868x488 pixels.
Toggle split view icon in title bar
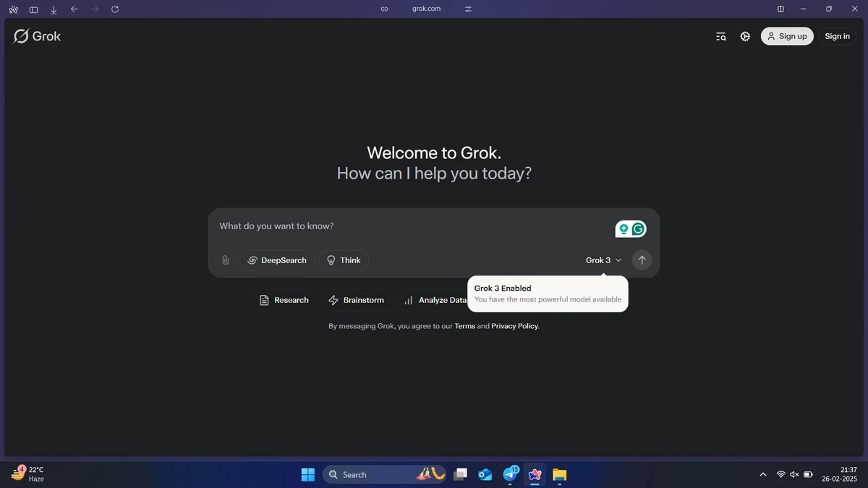[x=780, y=9]
